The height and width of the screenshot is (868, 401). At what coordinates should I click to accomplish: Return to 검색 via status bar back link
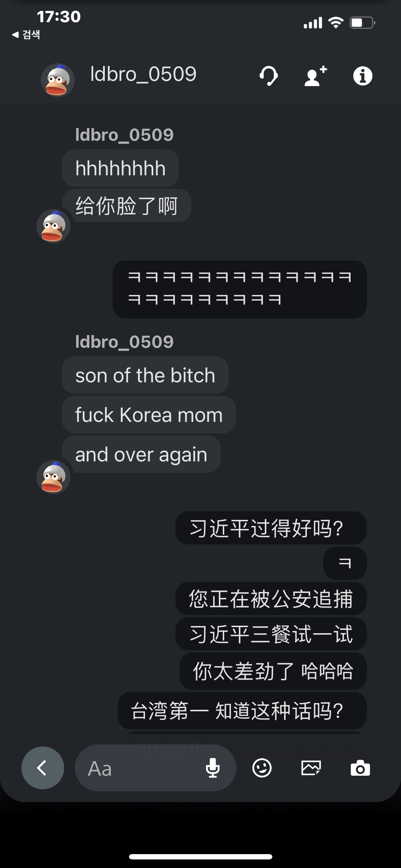coord(26,35)
